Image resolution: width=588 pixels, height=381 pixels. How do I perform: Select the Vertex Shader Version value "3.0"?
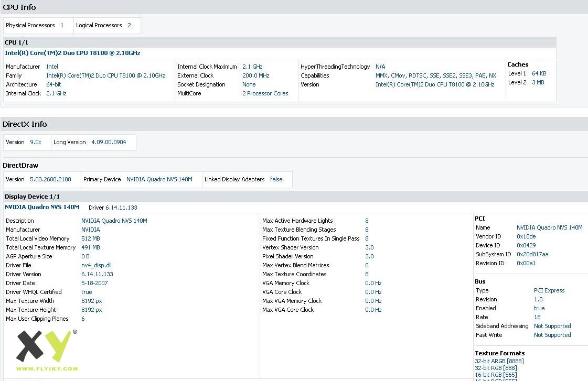(369, 248)
